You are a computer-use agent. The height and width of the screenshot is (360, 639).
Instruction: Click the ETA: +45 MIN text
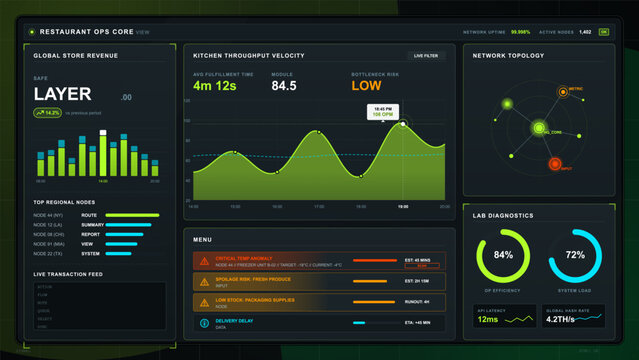pyautogui.click(x=417, y=322)
